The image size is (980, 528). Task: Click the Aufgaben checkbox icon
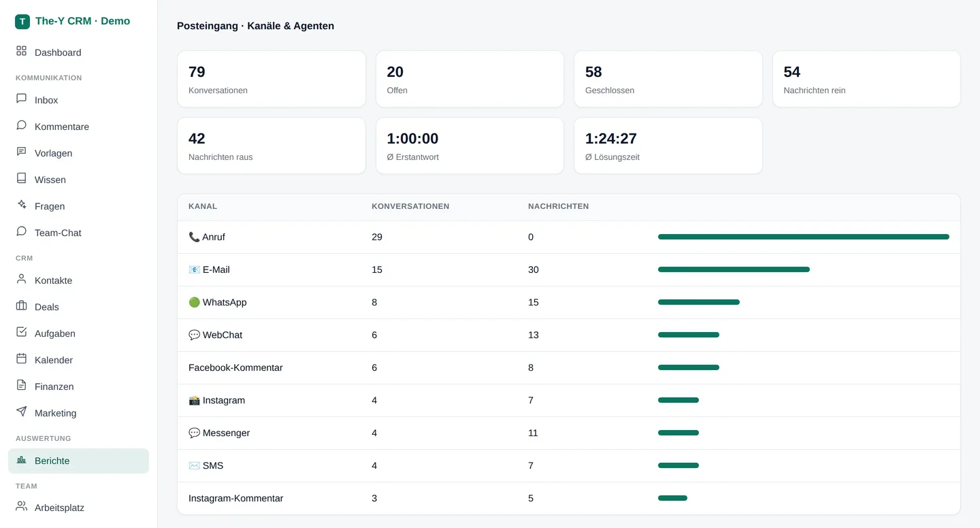[22, 332]
